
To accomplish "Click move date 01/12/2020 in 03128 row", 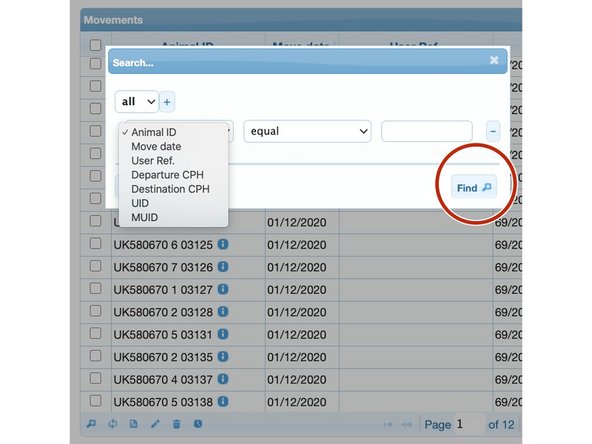I will [x=297, y=313].
